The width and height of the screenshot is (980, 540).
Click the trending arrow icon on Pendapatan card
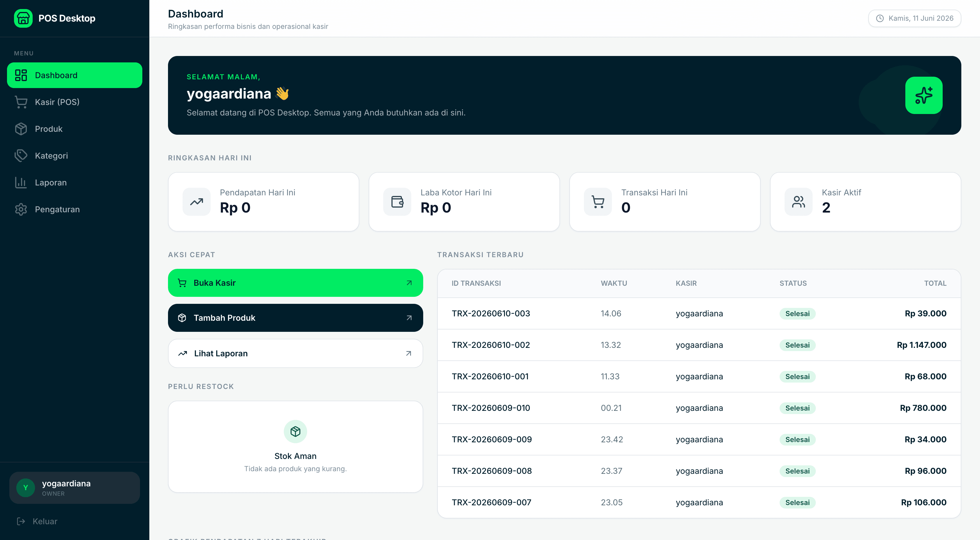click(196, 201)
